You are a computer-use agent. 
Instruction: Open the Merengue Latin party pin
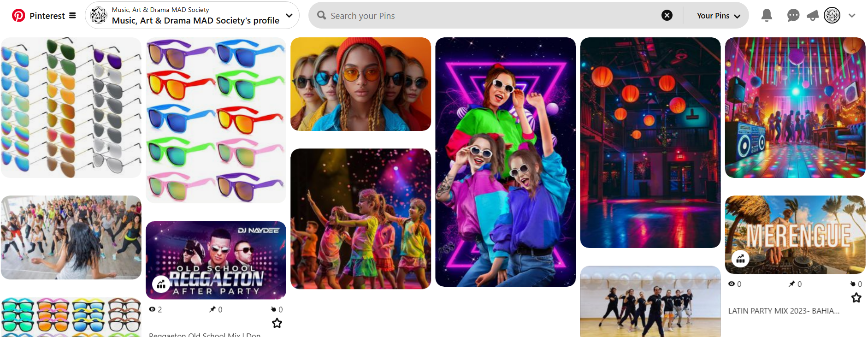[795, 235]
